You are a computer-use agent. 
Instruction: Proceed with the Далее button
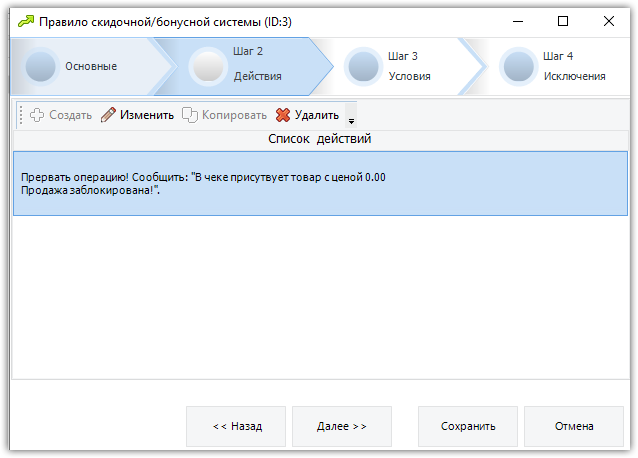tap(342, 426)
